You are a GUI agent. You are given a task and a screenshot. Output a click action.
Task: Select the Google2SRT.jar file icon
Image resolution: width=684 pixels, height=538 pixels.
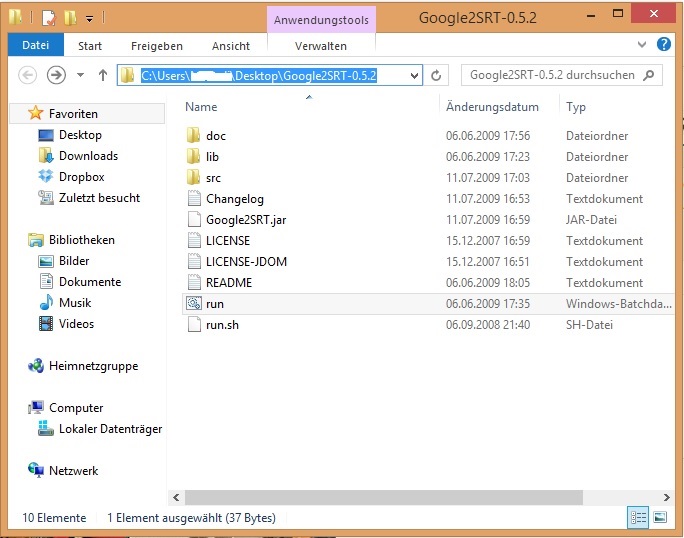pyautogui.click(x=194, y=219)
